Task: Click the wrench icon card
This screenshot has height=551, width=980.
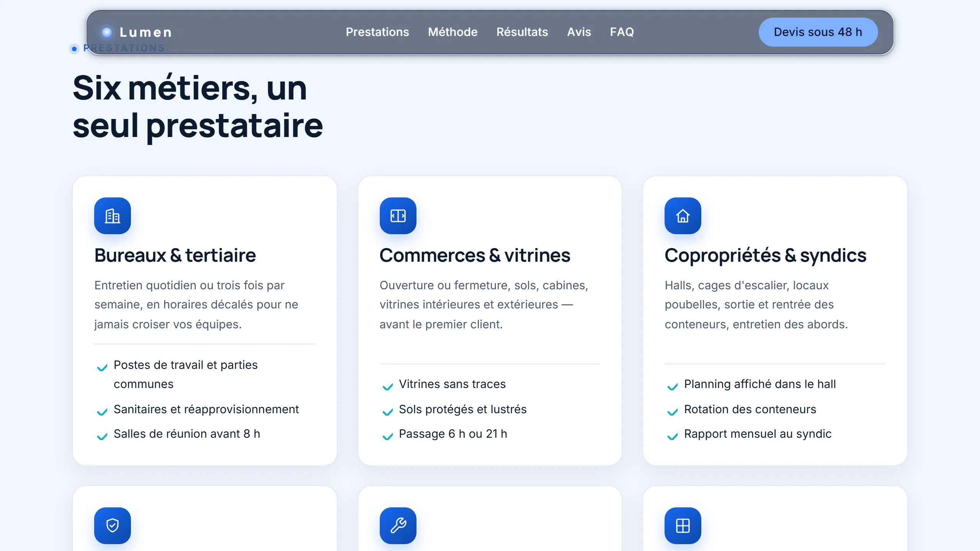Action: 398,526
